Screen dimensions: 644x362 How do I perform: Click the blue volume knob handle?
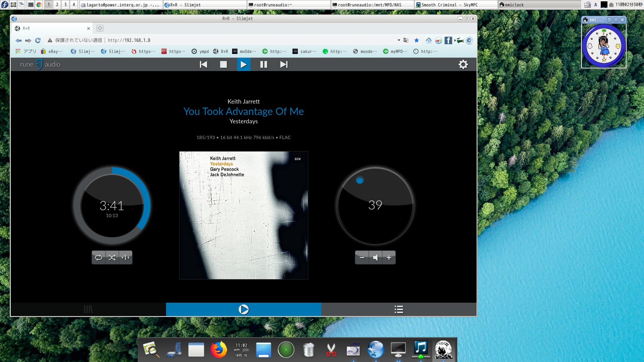coord(360,180)
